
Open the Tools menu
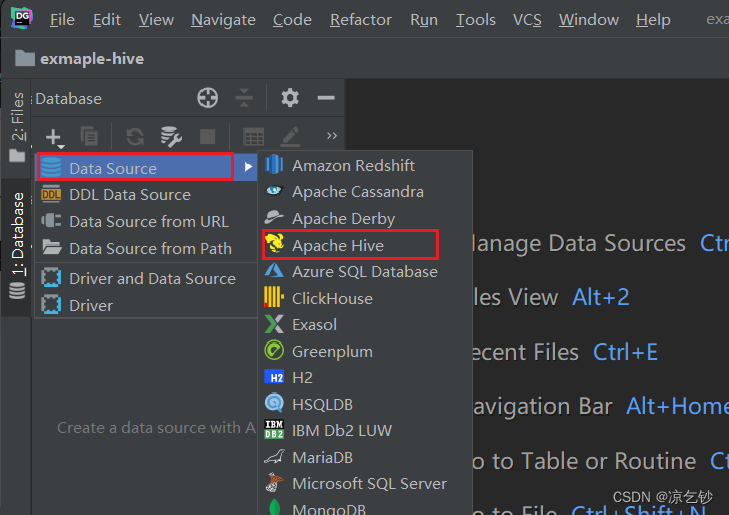(x=475, y=20)
